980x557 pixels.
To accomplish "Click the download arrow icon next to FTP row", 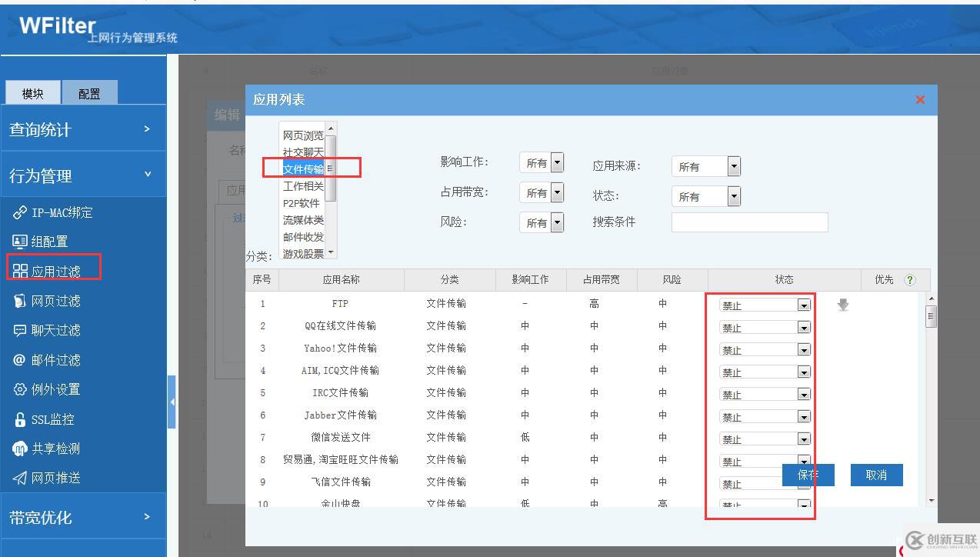I will pos(843,305).
